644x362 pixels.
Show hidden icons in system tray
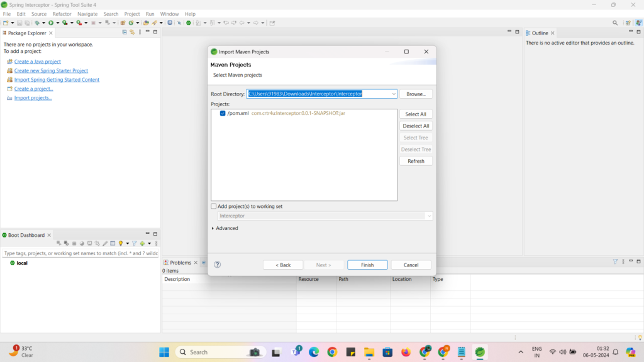pyautogui.click(x=521, y=352)
